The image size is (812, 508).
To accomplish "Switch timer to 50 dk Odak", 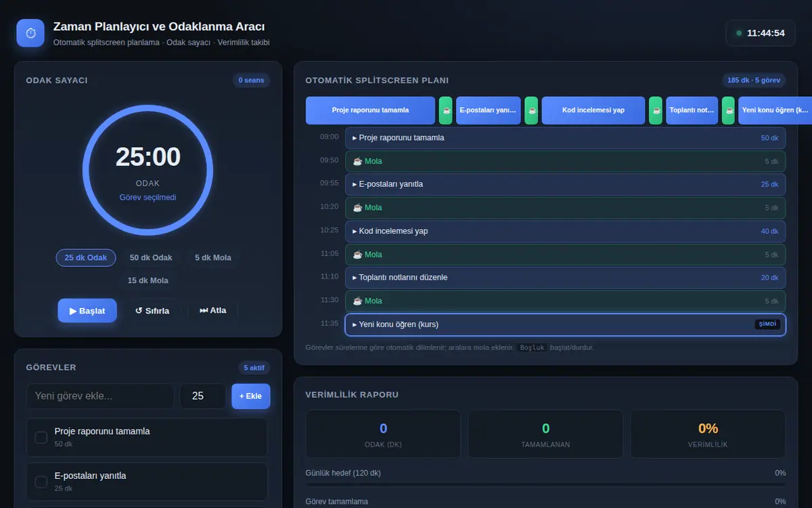I will point(151,257).
